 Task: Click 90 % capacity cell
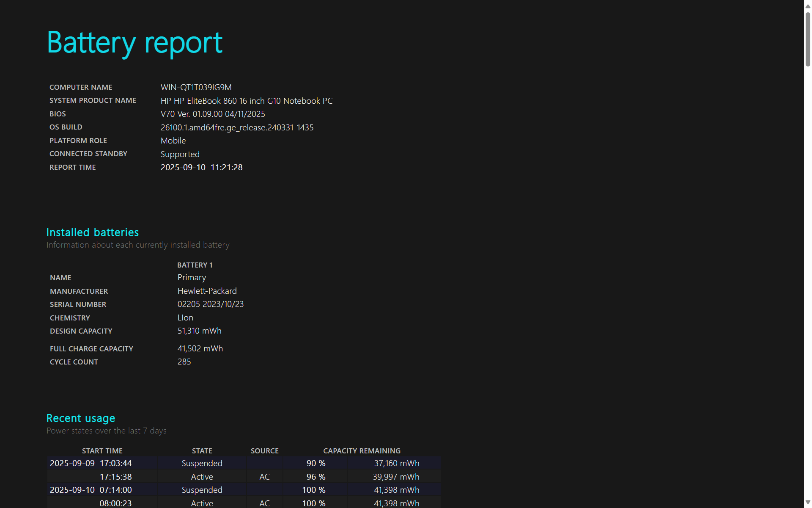[315, 463]
